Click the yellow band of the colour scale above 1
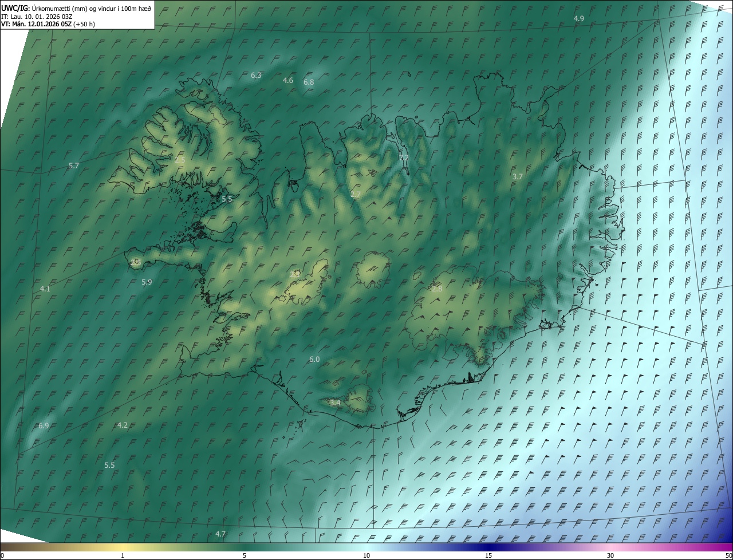The width and height of the screenshot is (733, 560). 123,547
